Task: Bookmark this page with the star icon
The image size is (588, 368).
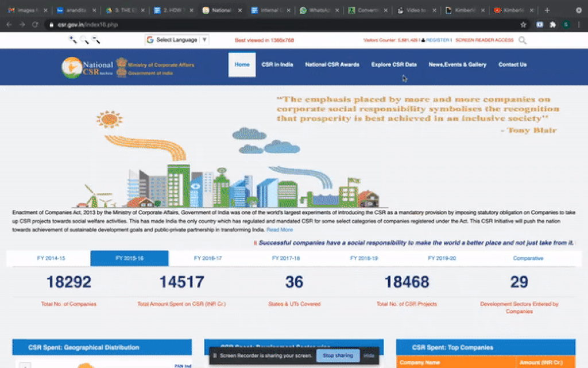Action: tap(523, 25)
